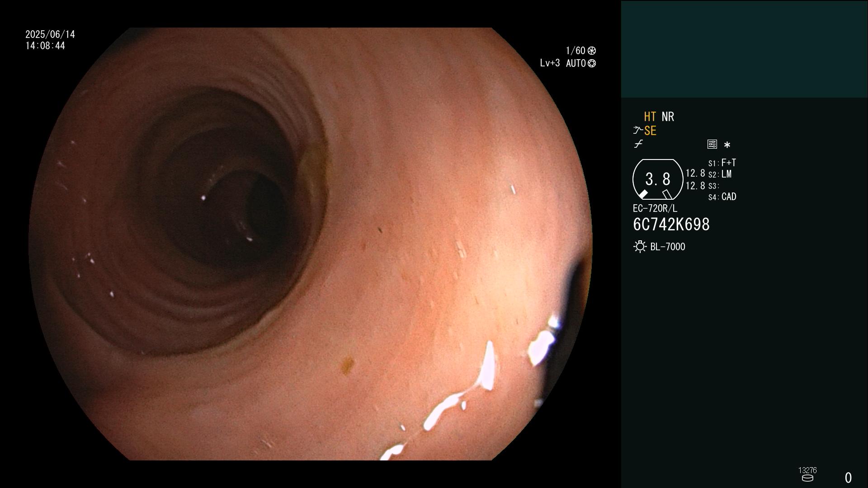Click the BL-7000 light source lamp icon
The width and height of the screenshot is (868, 488).
click(640, 247)
